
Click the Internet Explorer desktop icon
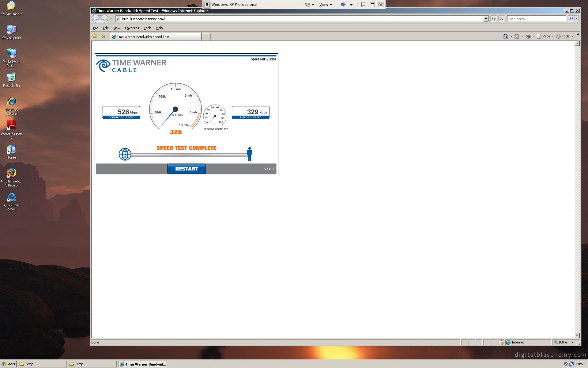click(x=11, y=106)
